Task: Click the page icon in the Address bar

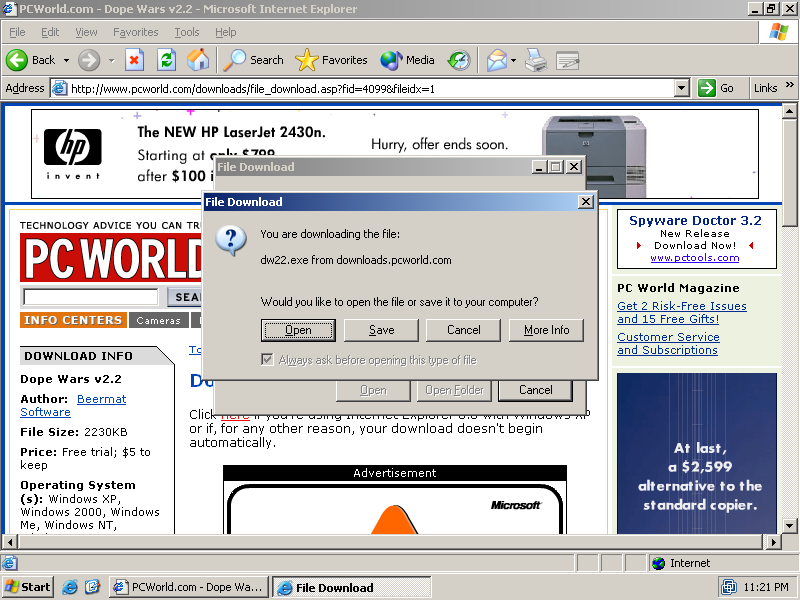Action: click(x=60, y=88)
